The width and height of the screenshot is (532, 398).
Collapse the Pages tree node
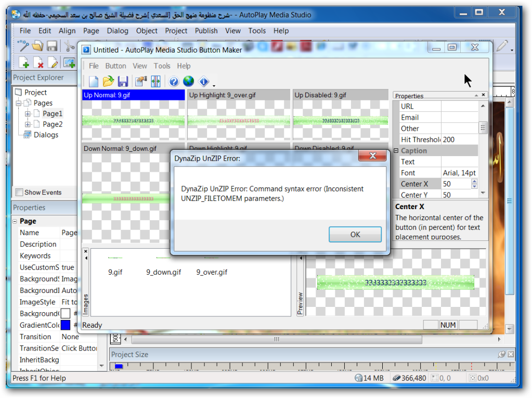pyautogui.click(x=19, y=103)
